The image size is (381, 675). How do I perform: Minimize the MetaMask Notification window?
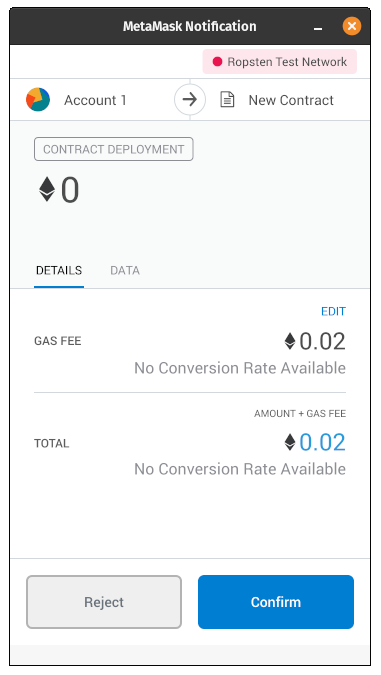(x=318, y=27)
